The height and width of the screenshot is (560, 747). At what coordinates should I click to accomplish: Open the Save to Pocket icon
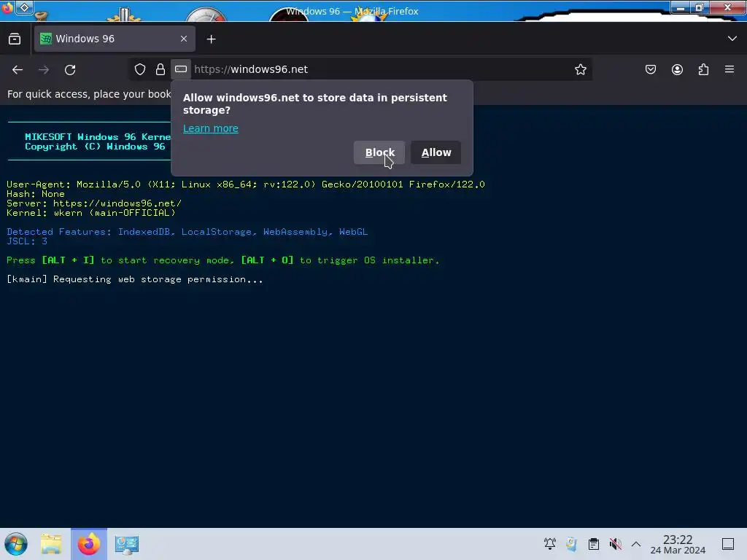click(x=650, y=69)
